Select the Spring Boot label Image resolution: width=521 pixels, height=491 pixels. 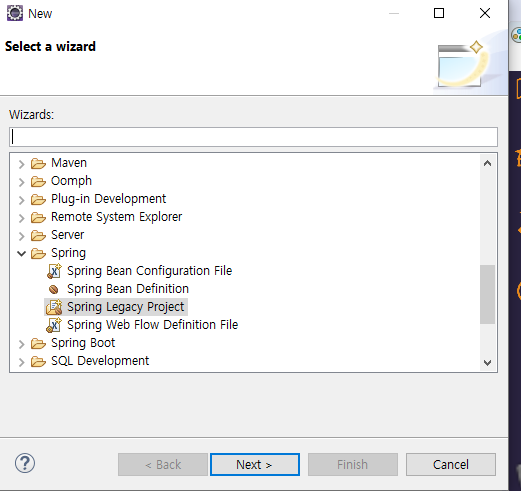pyautogui.click(x=83, y=343)
